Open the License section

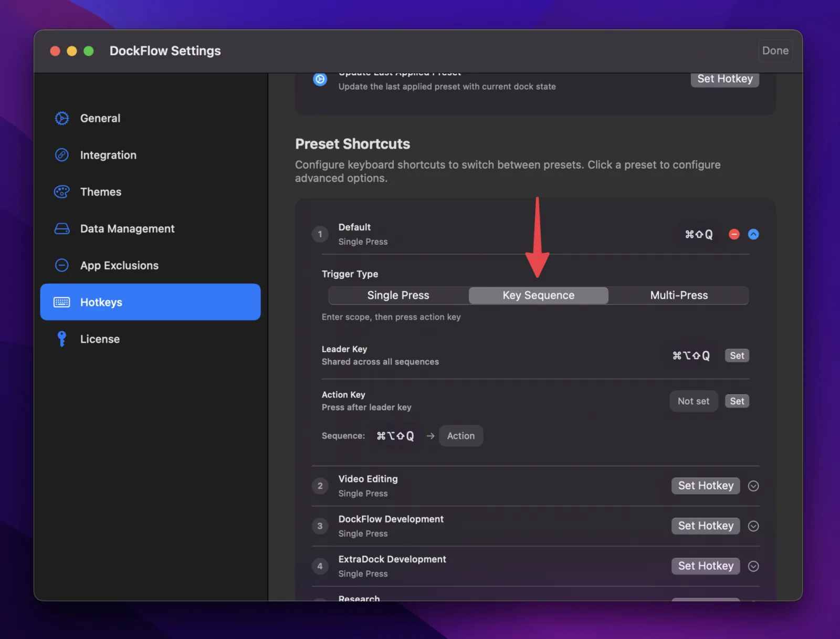click(150, 339)
